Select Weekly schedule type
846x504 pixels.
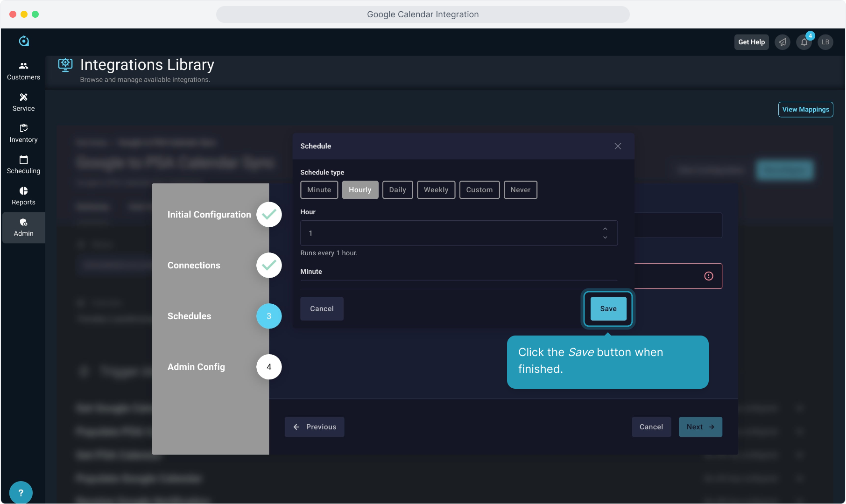click(x=436, y=190)
